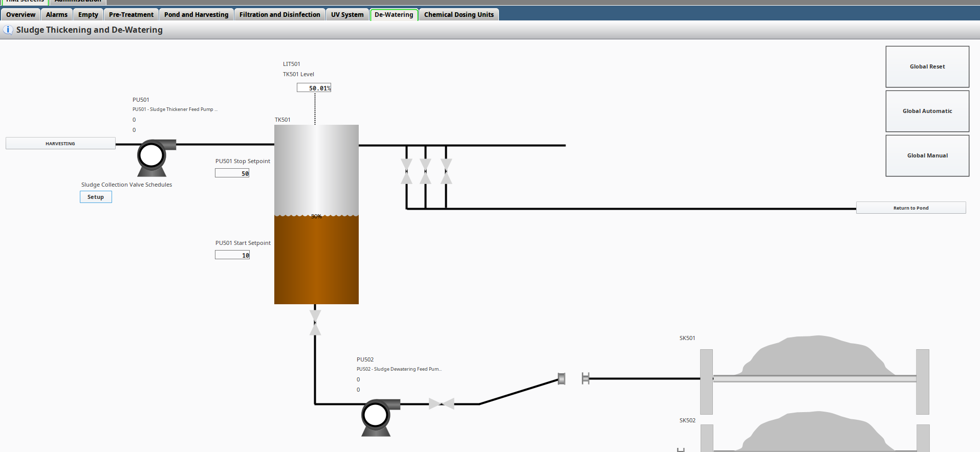The image size is (980, 452).
Task: Click the PU501 sludge thickener feed pump icon
Action: pos(156,157)
